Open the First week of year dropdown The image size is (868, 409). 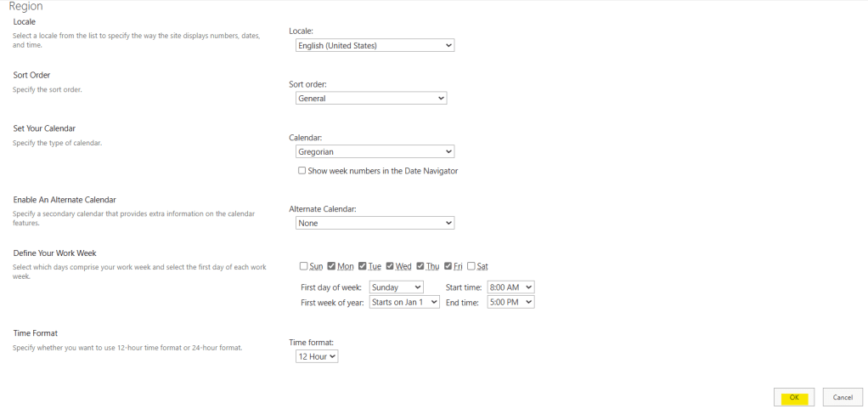click(404, 302)
